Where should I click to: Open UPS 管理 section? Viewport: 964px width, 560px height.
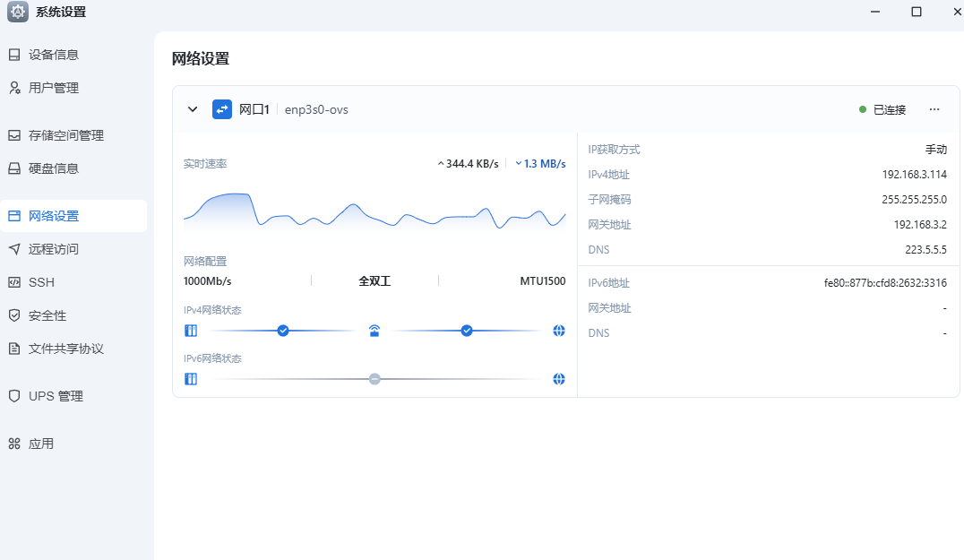pos(73,396)
